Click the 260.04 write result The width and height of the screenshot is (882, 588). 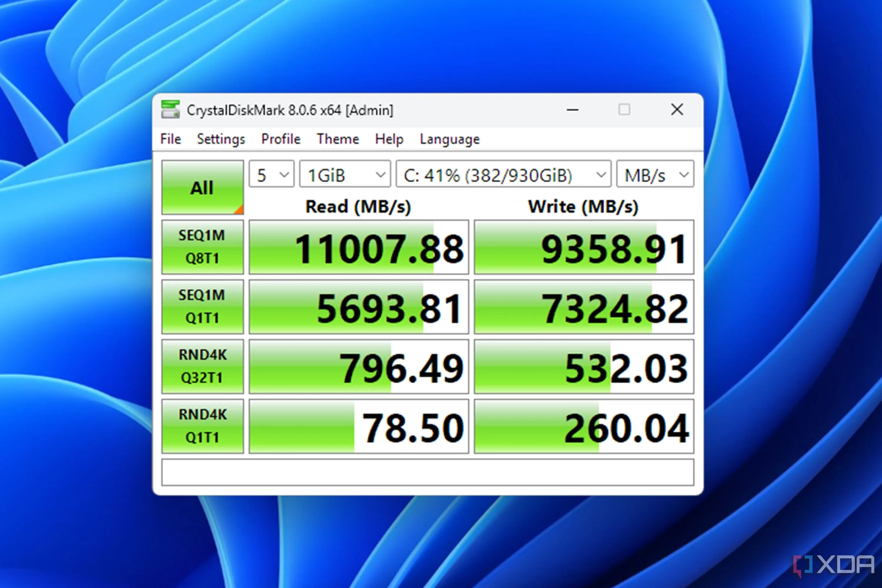tap(584, 426)
